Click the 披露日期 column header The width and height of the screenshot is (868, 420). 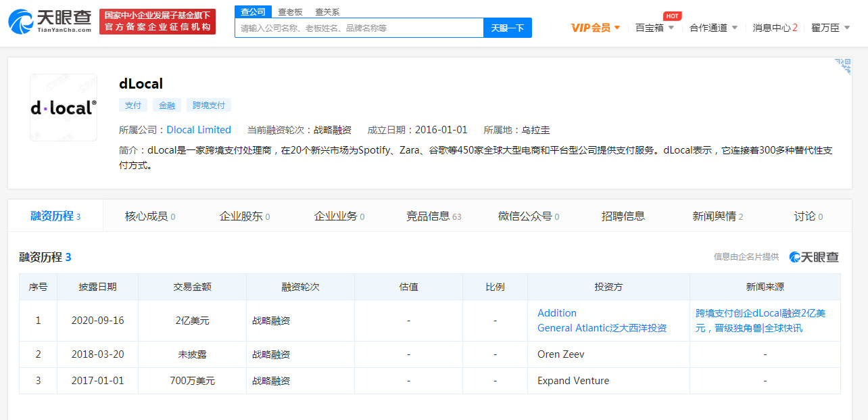coord(98,287)
